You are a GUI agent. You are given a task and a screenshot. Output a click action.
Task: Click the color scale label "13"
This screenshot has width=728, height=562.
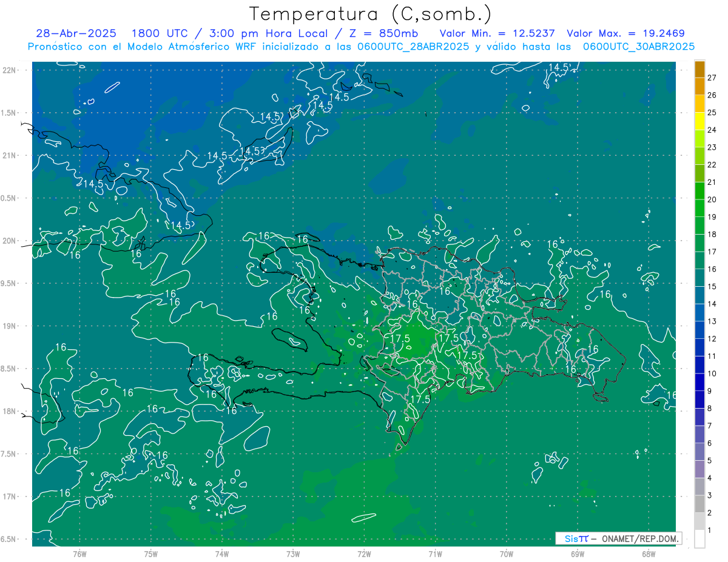pyautogui.click(x=712, y=321)
